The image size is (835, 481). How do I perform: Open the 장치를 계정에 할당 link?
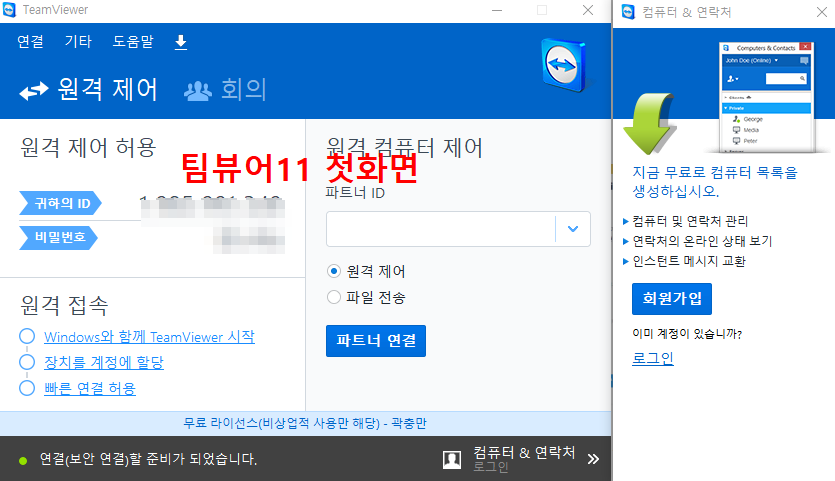104,362
